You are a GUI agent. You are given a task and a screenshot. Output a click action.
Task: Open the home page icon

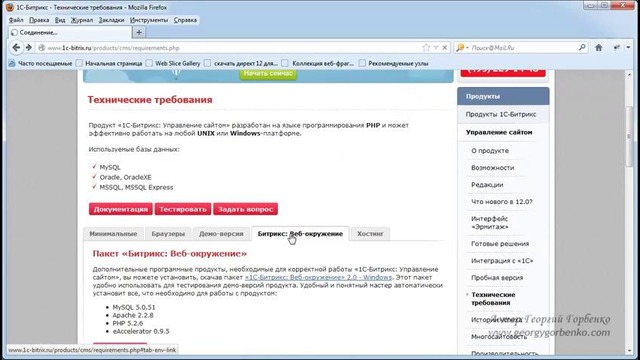click(x=598, y=48)
